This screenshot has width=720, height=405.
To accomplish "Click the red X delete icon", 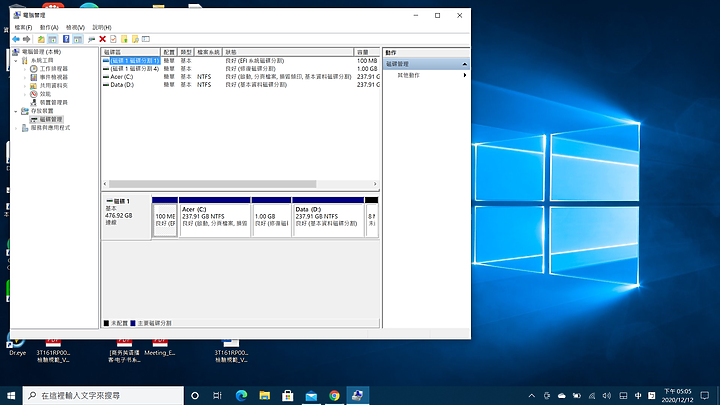I will 102,39.
